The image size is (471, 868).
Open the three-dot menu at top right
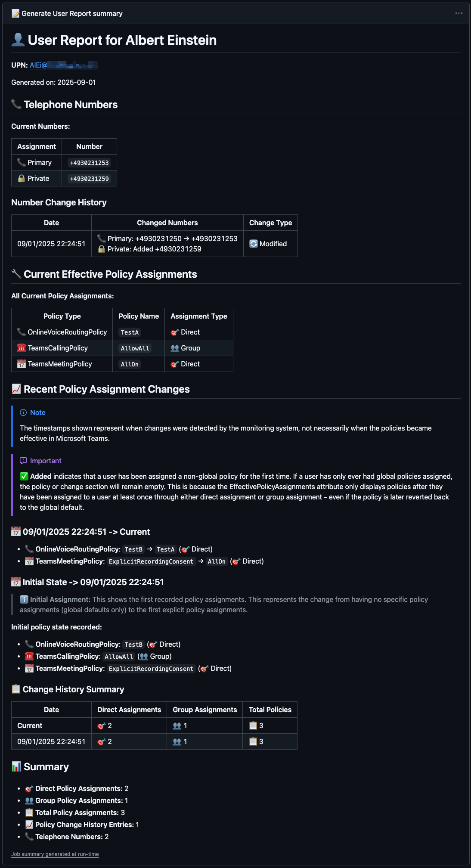(459, 13)
